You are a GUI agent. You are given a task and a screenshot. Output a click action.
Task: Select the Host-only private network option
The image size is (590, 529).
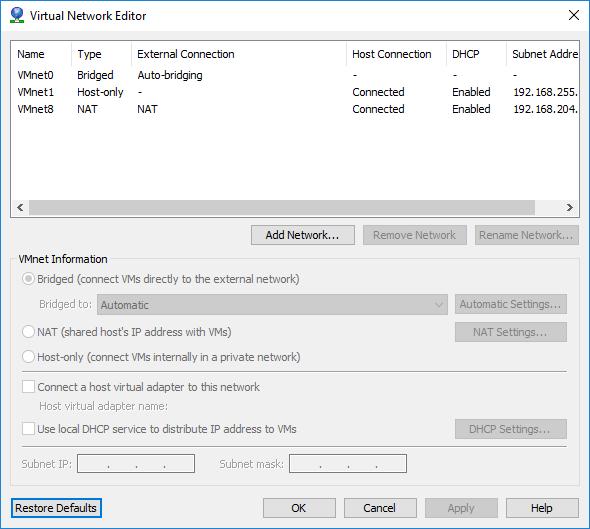click(29, 357)
